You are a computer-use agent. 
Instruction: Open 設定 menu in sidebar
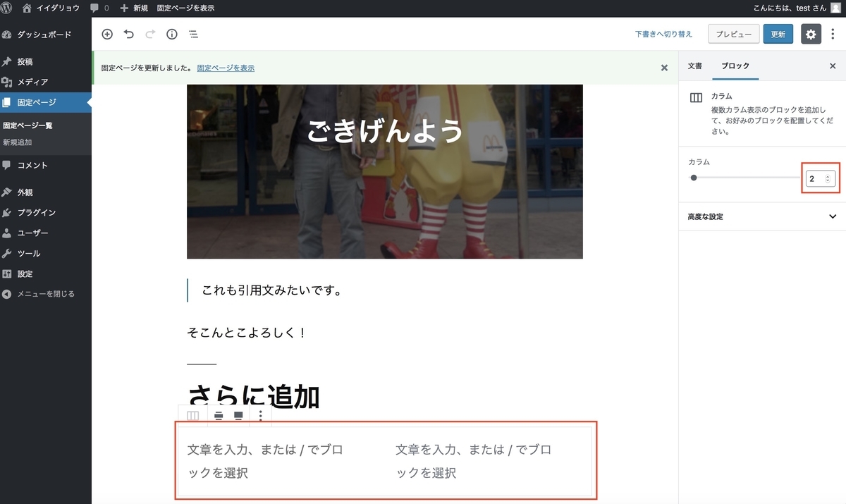pyautogui.click(x=46, y=273)
